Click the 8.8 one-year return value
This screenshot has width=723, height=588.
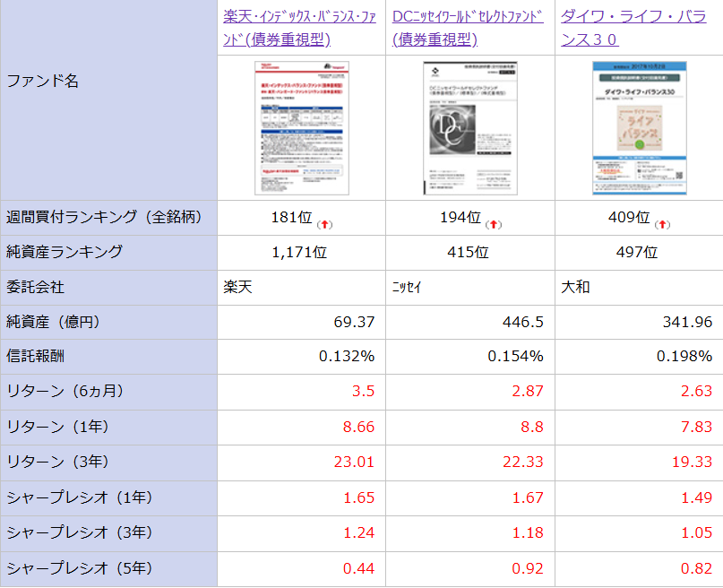pos(532,427)
